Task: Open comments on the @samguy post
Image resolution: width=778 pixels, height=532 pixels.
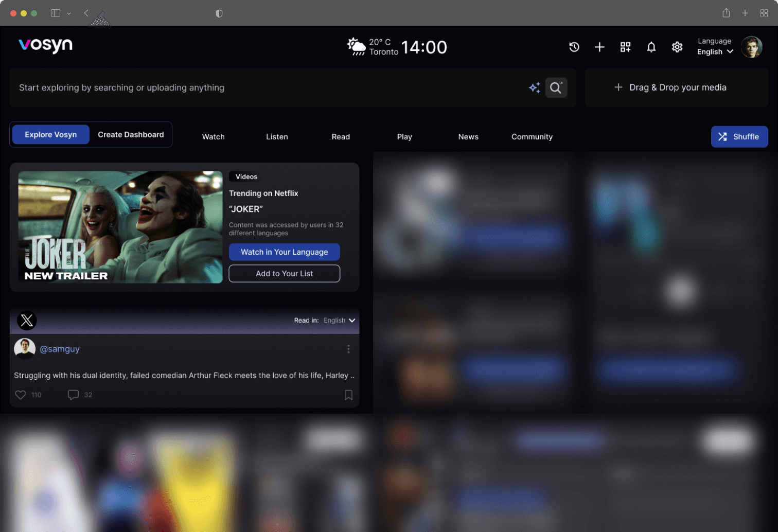Action: pos(73,395)
